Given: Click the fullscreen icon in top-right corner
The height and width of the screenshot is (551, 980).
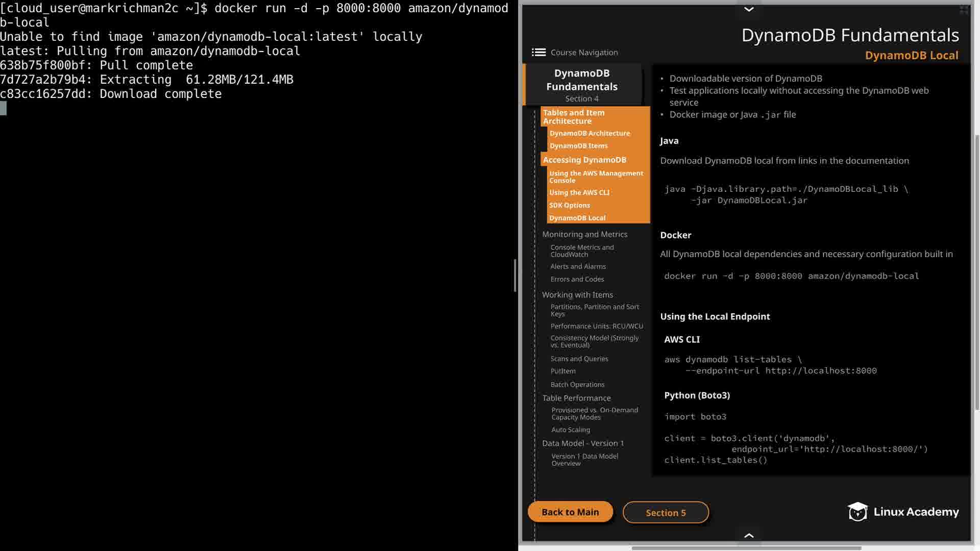Looking at the screenshot, I should (964, 10).
